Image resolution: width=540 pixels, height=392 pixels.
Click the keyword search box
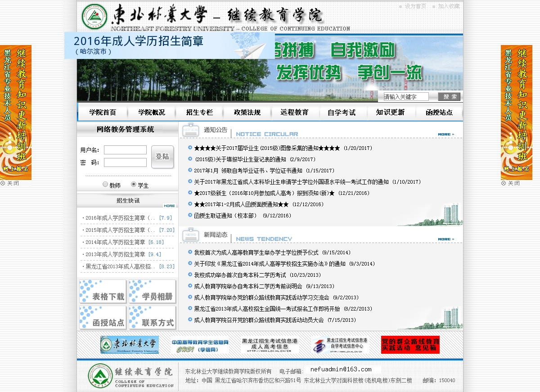tap(406, 97)
